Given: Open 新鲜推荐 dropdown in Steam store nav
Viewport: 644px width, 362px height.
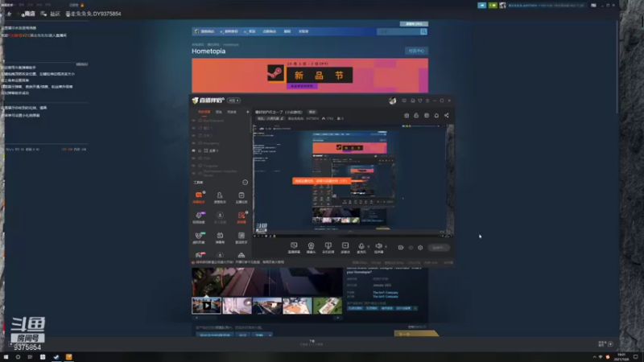Looking at the screenshot, I should [x=230, y=31].
